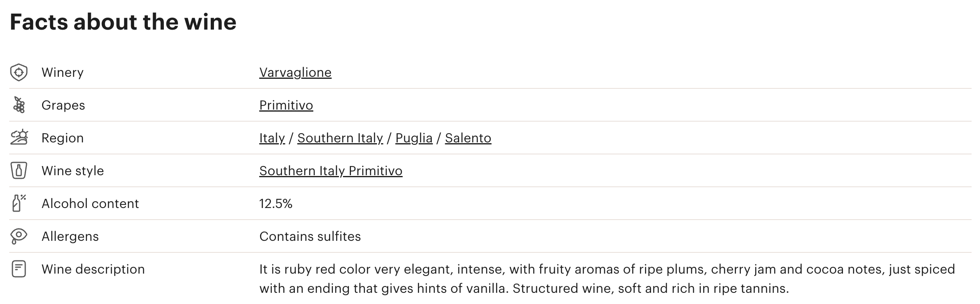This screenshot has height=304, width=980.
Task: Click the Wine style row label
Action: tap(73, 171)
